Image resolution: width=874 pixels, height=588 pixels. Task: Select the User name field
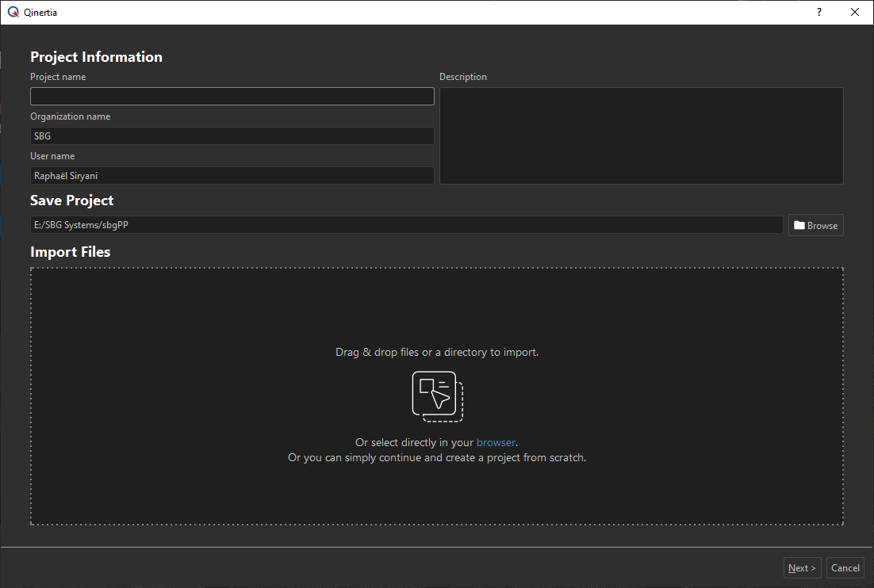(232, 176)
